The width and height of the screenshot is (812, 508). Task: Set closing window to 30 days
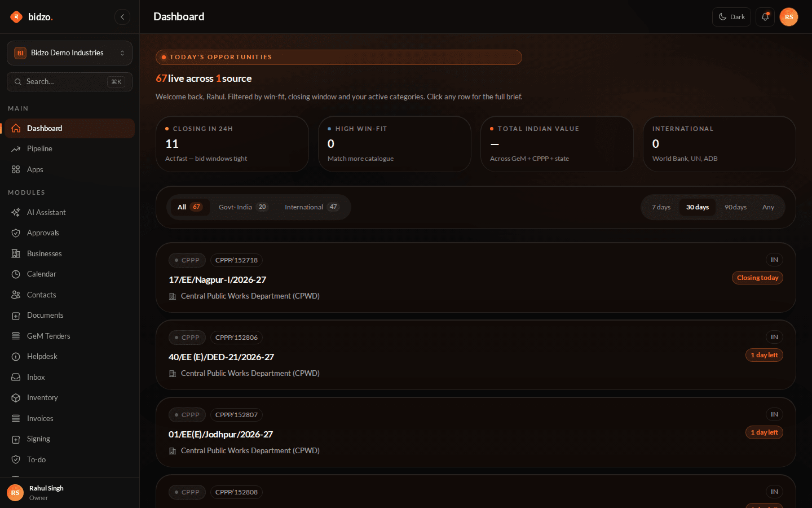(x=698, y=207)
